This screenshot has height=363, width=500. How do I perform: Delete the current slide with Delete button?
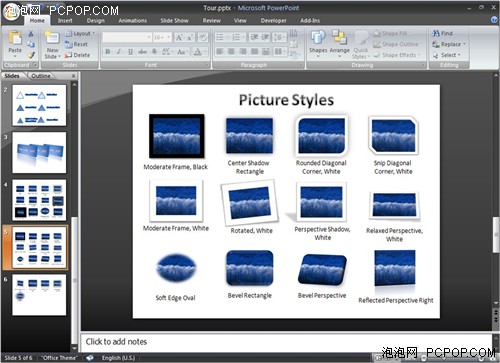pyautogui.click(x=77, y=55)
